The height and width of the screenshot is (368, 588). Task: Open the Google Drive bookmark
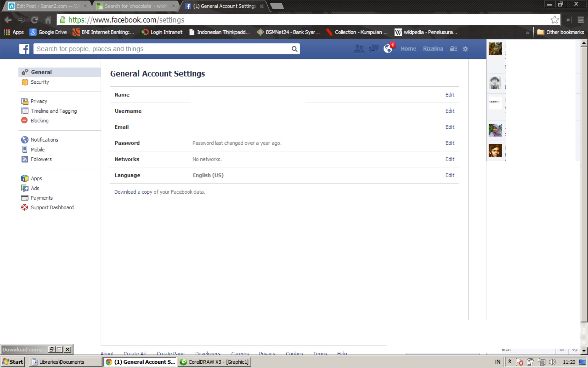pos(48,32)
